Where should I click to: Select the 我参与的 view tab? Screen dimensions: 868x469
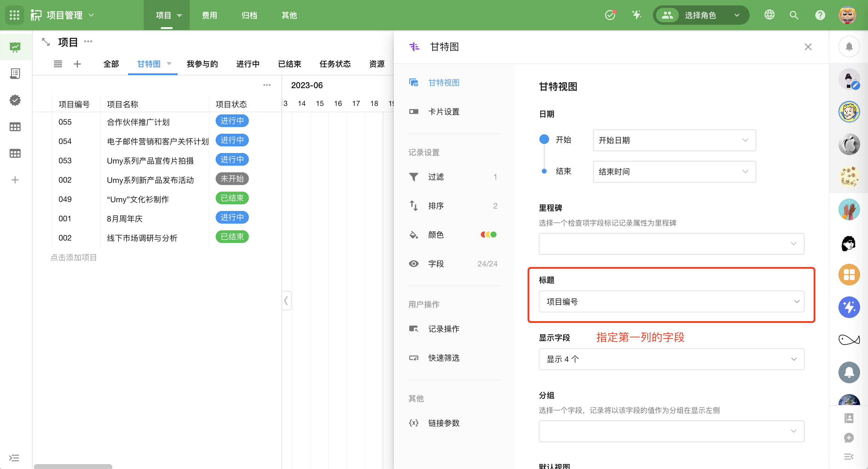coord(202,64)
